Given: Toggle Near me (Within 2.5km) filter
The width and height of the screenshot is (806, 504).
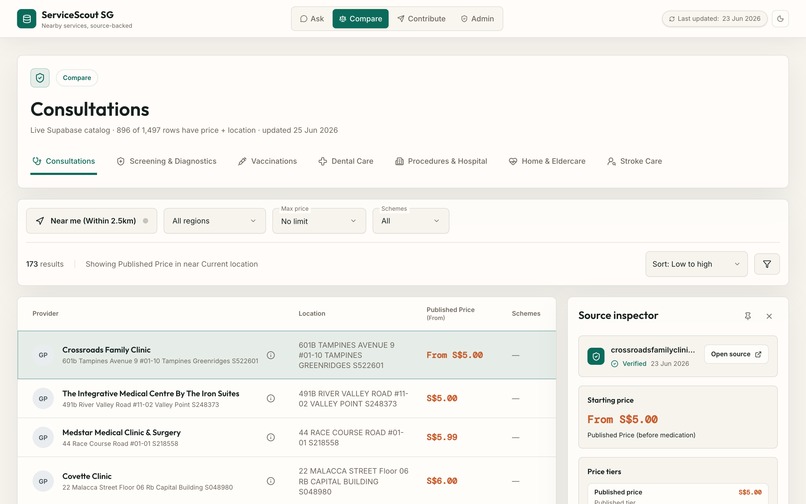Looking at the screenshot, I should [x=91, y=221].
